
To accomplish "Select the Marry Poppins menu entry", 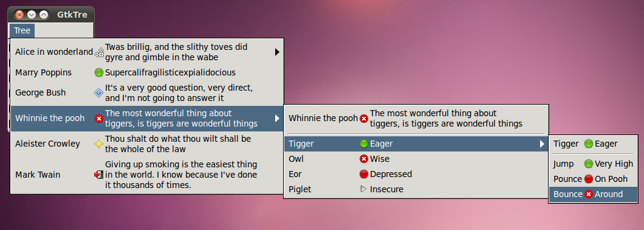I will click(147, 73).
